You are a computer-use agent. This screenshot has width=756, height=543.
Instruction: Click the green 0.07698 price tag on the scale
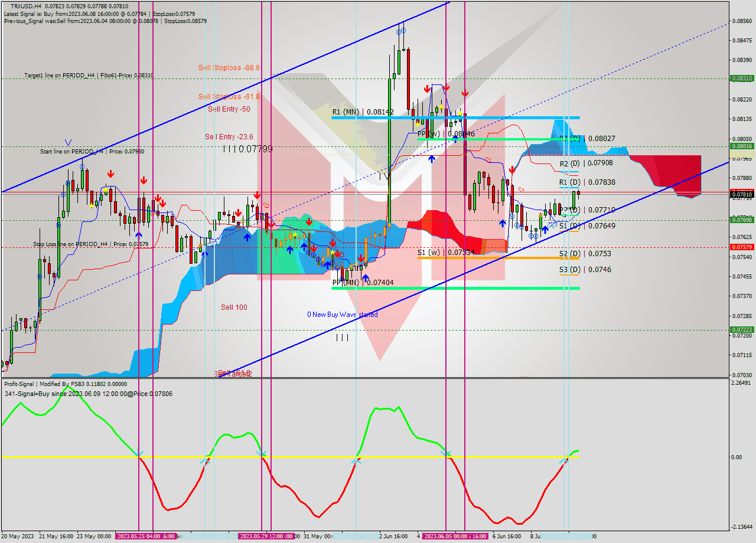pos(742,220)
